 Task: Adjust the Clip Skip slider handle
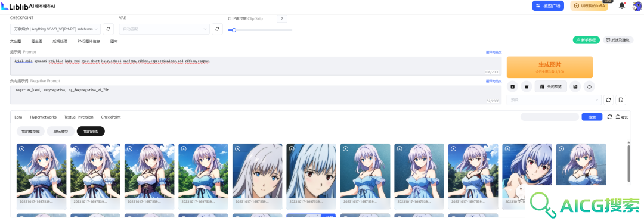(234, 30)
